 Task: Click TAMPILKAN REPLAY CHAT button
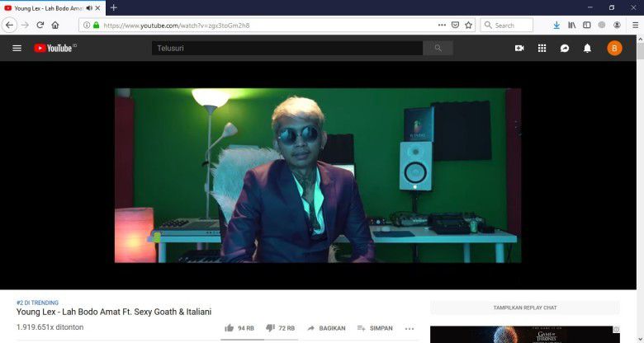pos(524,308)
